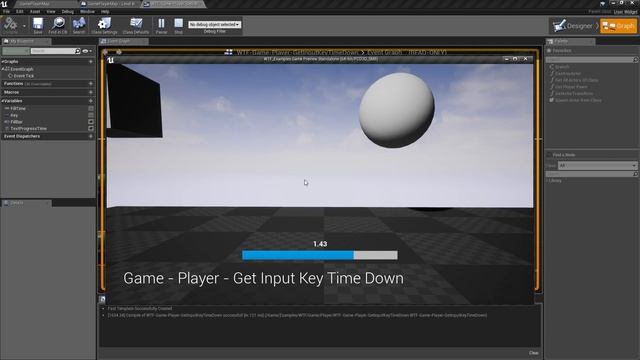Expand the Event Dispatchers section header
Screen dimensions: 640x360
pos(22,136)
